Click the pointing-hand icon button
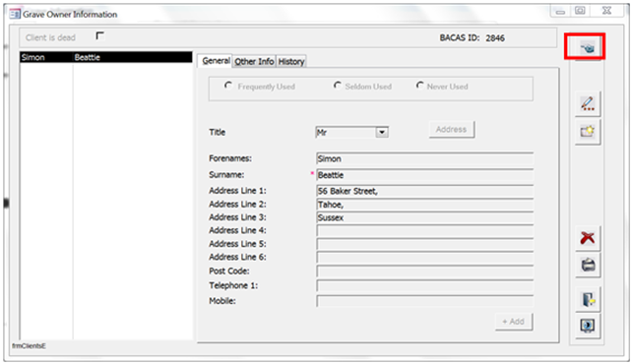Image resolution: width=631 pixels, height=364 pixels. pos(588,48)
